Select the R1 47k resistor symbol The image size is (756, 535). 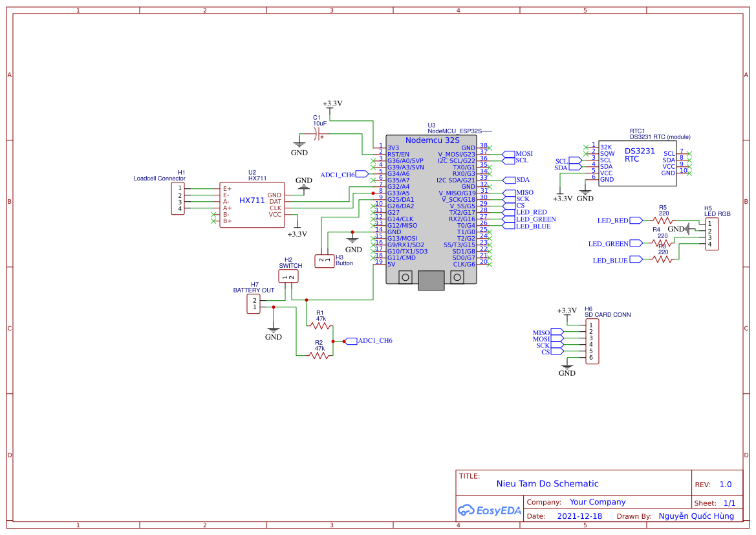point(319,326)
